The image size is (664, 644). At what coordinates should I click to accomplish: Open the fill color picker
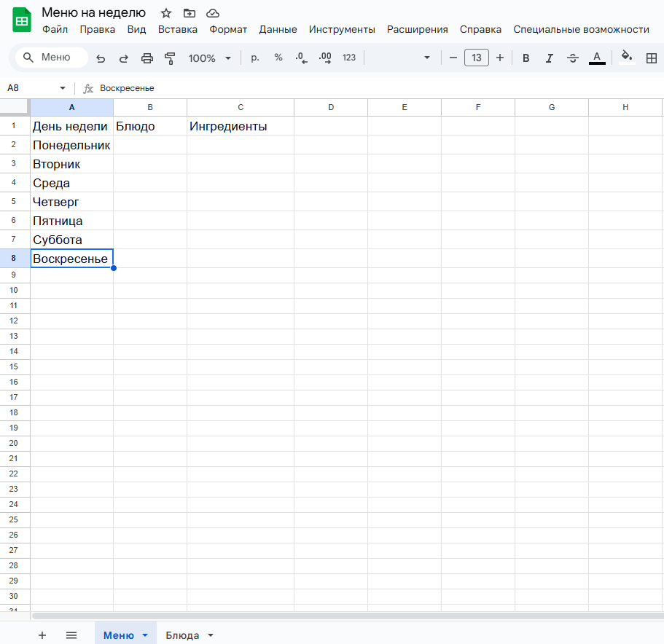click(627, 57)
